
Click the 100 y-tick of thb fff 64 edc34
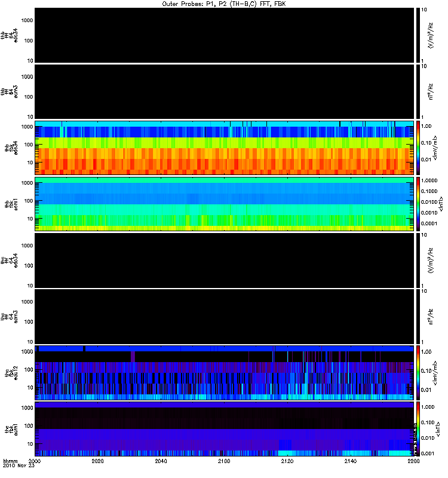click(29, 41)
